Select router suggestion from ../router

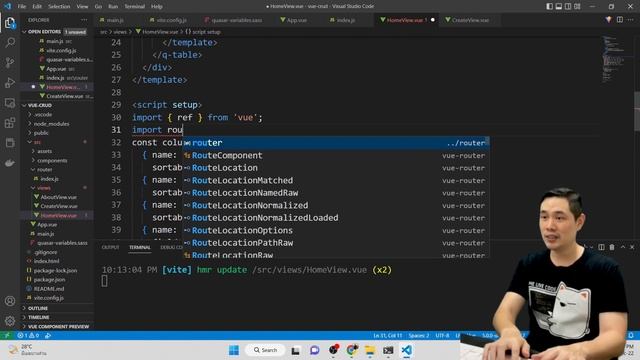336,143
